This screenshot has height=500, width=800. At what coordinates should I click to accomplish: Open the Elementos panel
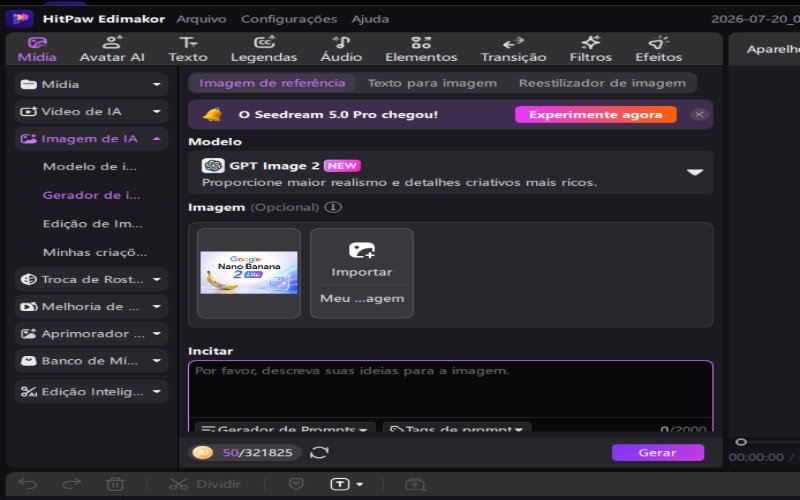(x=421, y=49)
